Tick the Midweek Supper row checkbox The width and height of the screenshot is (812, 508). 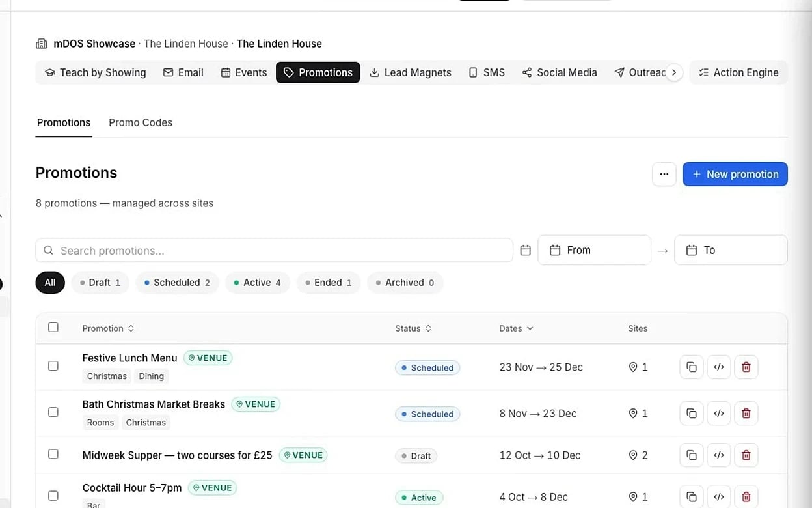tap(53, 454)
